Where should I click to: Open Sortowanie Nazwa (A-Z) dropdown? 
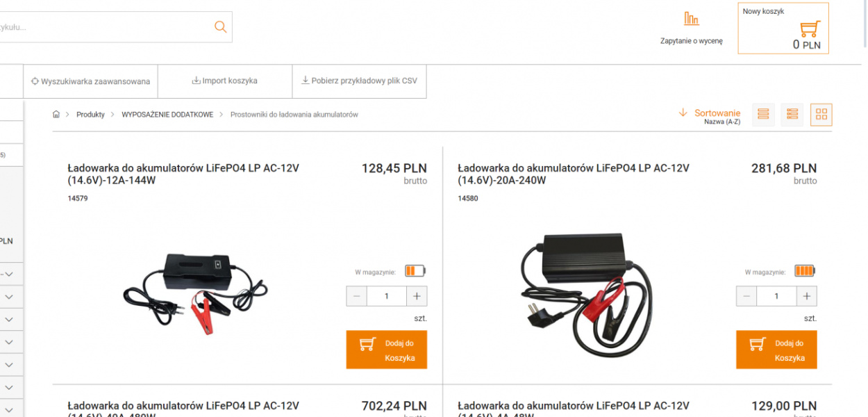[x=717, y=116]
